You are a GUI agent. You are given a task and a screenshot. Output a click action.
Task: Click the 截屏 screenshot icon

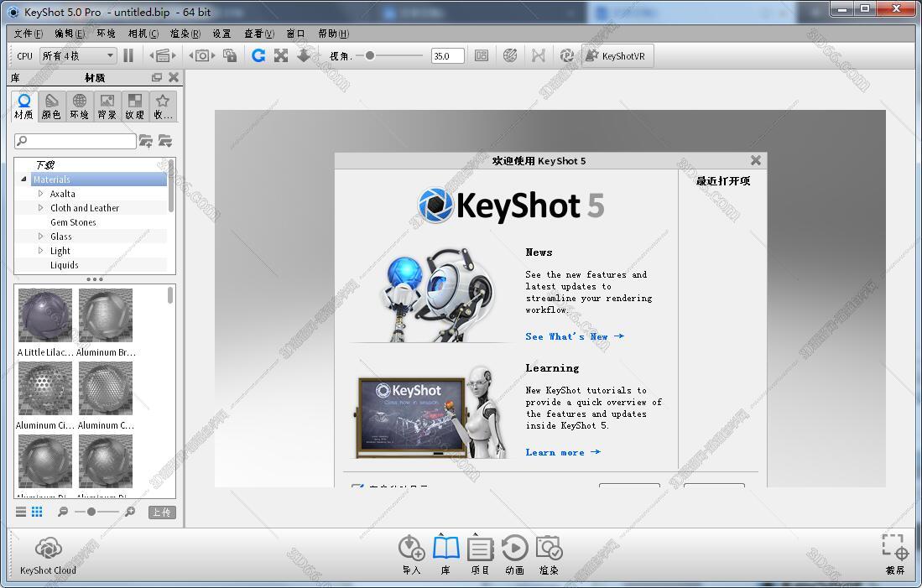coord(895,554)
